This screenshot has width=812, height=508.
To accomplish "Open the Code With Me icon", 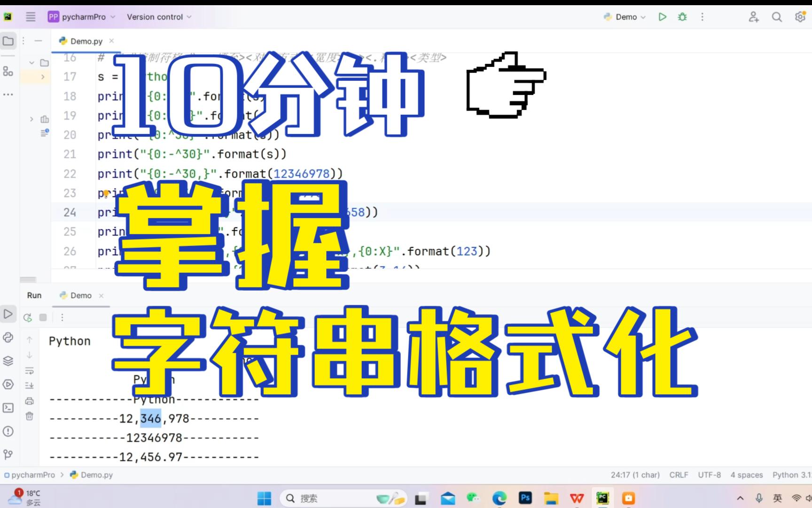I will tap(754, 17).
